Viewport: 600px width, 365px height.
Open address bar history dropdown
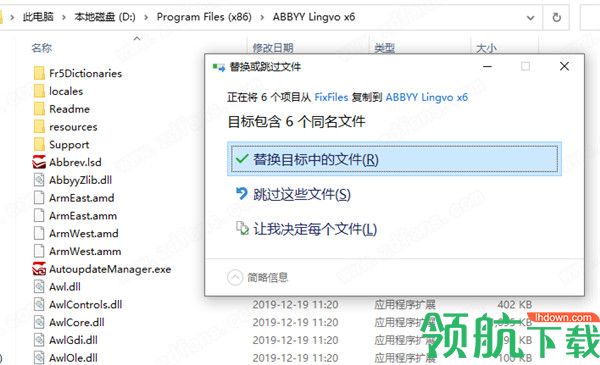click(530, 18)
